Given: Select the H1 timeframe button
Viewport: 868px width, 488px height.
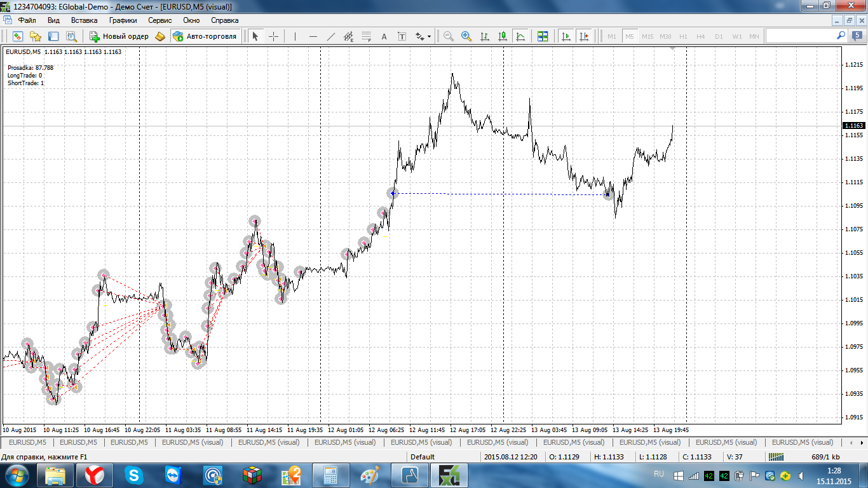Looking at the screenshot, I should point(683,36).
